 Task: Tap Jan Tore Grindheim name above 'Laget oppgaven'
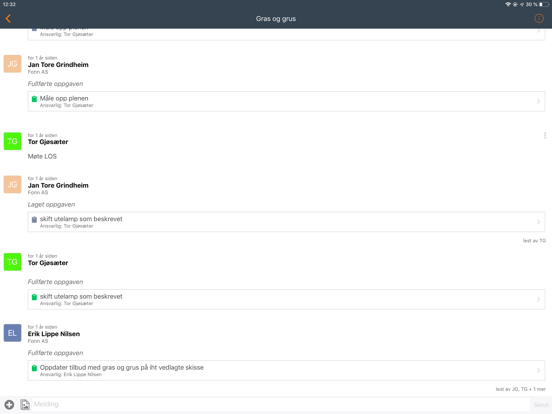pos(58,186)
